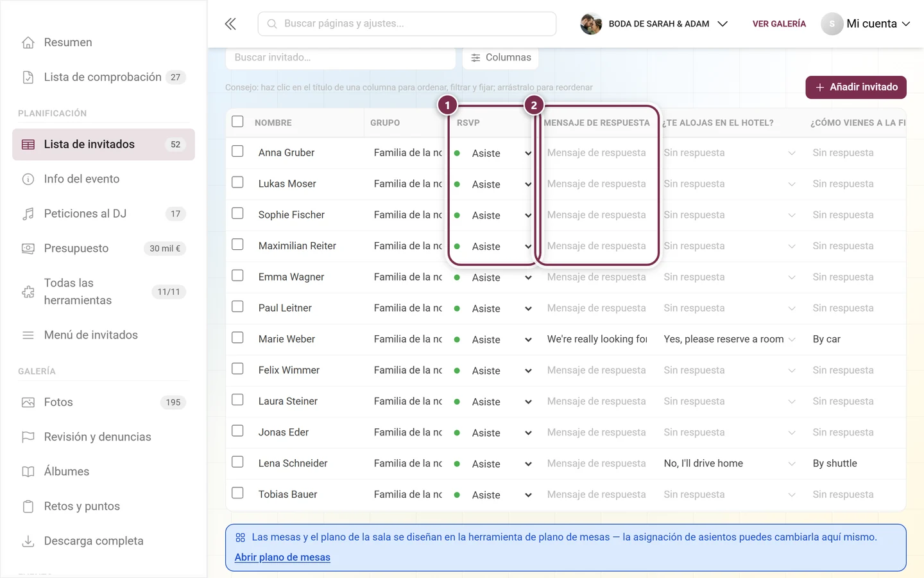This screenshot has height=578, width=924.
Task: Sort by the NOMBRE column header
Action: [x=273, y=123]
